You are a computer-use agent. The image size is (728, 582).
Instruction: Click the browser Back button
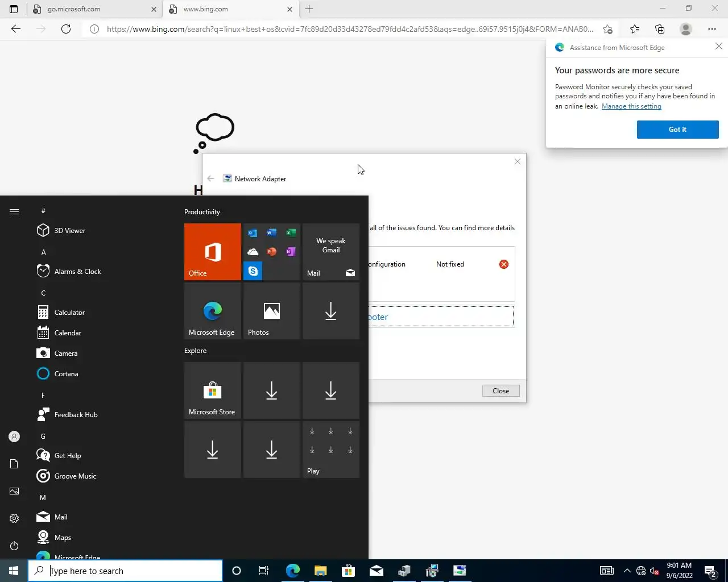pos(16,29)
